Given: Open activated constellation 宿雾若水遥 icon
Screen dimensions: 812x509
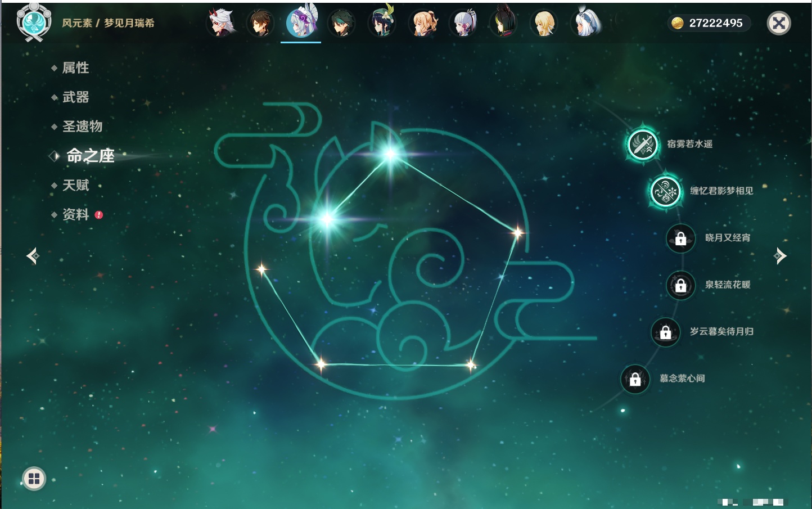Looking at the screenshot, I should click(642, 145).
